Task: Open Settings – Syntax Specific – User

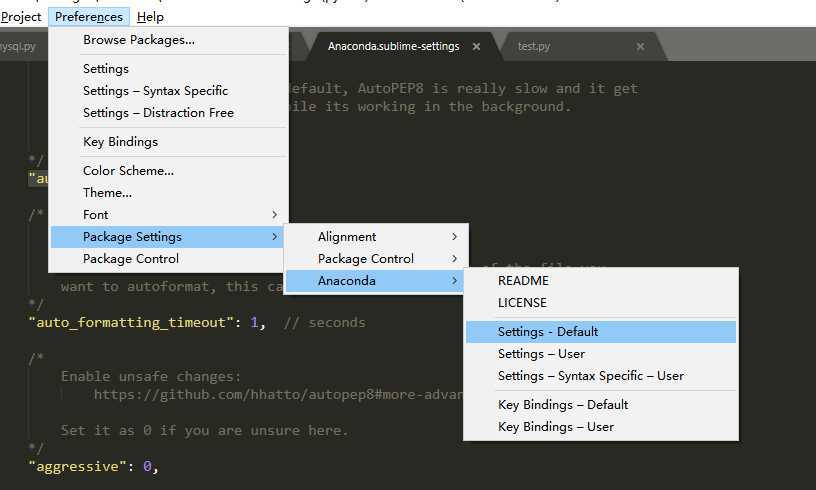Action: click(601, 376)
